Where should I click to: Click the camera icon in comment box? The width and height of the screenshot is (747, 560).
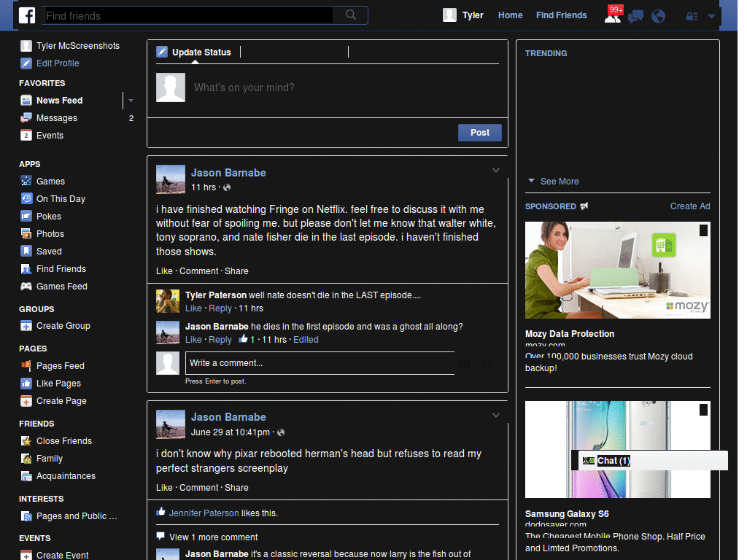(x=464, y=363)
